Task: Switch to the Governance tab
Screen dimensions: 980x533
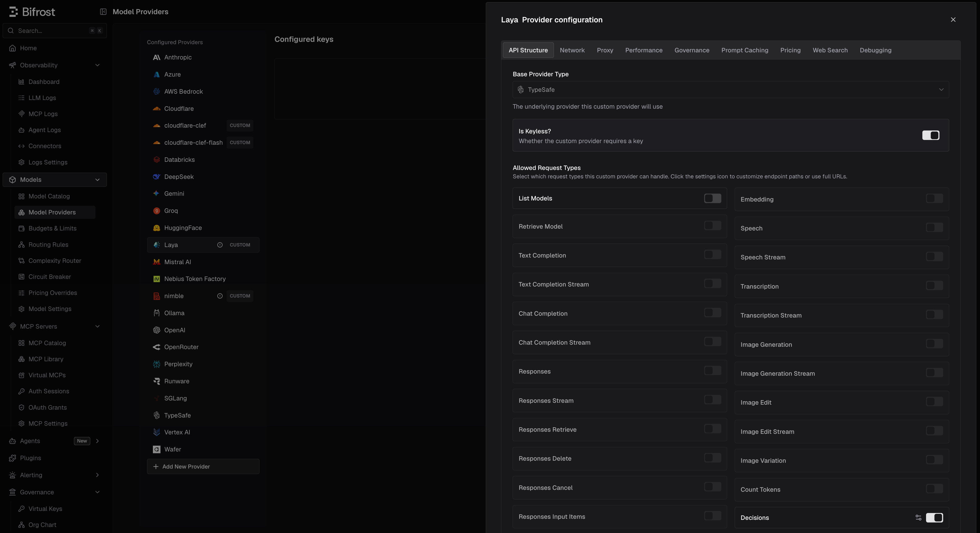Action: (692, 50)
